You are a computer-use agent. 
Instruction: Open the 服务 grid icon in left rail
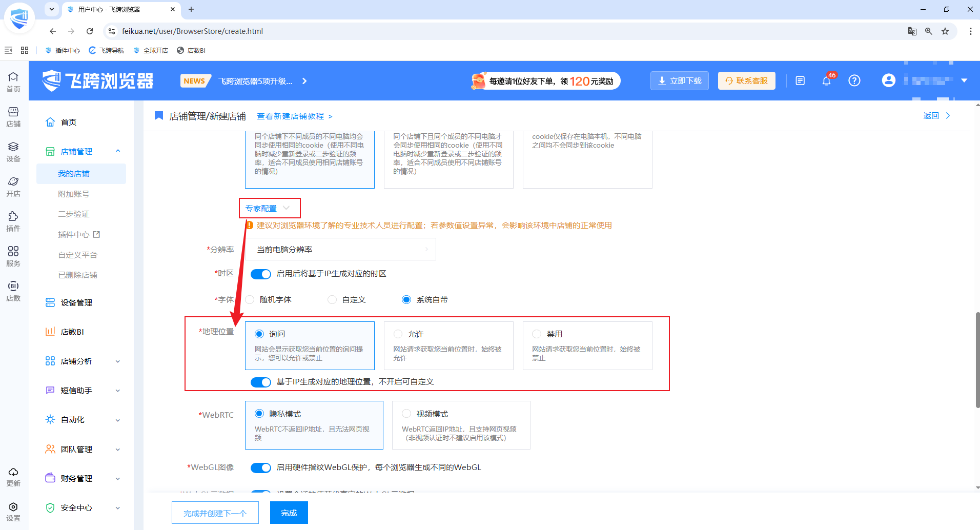pos(13,256)
